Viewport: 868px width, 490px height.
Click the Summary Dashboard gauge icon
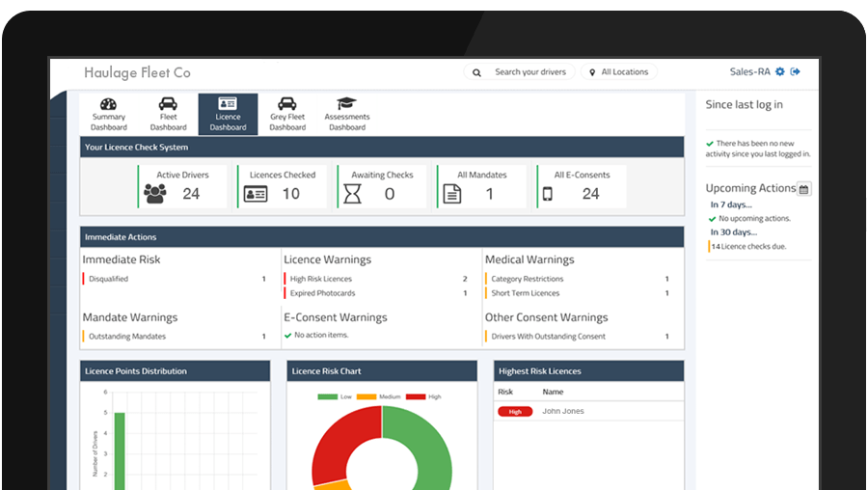coord(108,104)
